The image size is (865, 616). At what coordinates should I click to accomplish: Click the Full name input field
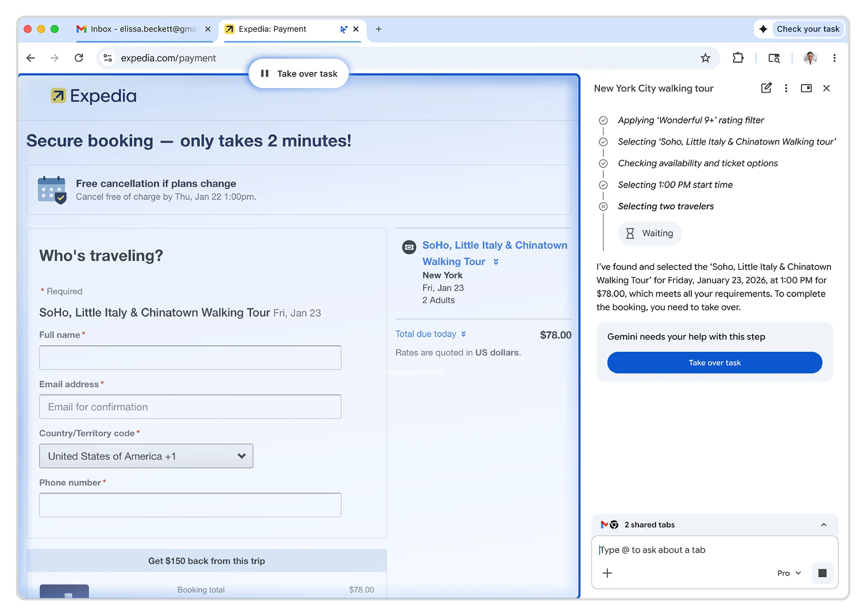tap(190, 357)
